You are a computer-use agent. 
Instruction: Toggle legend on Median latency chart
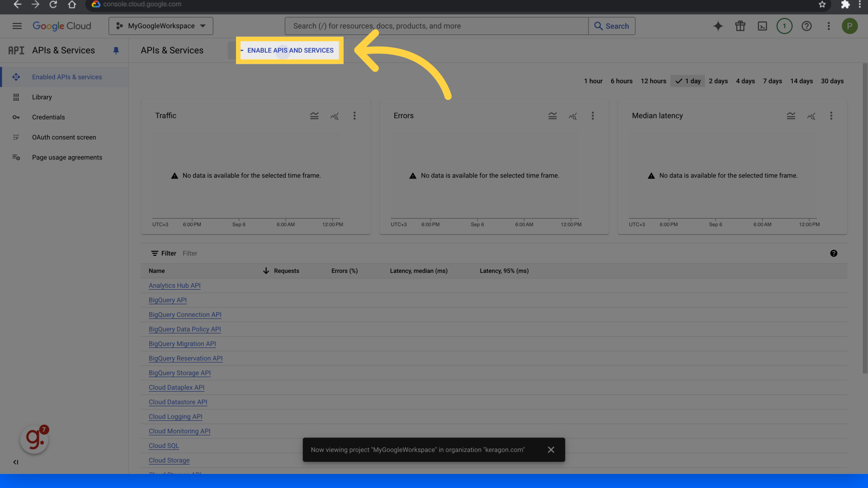[x=791, y=116]
